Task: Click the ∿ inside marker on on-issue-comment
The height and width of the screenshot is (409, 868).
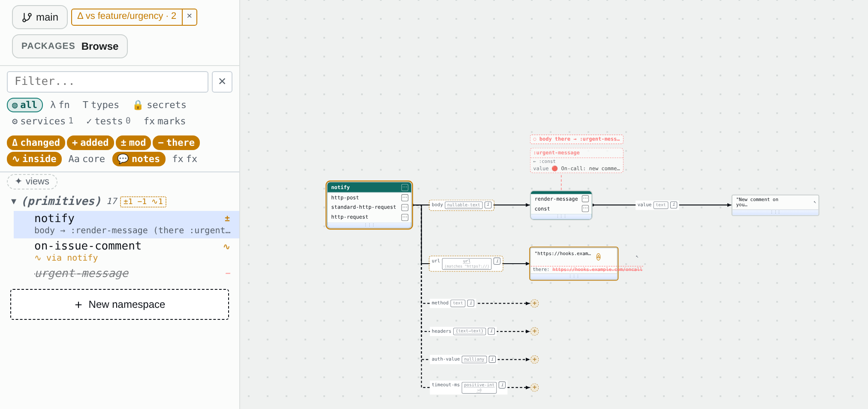Action: click(227, 247)
